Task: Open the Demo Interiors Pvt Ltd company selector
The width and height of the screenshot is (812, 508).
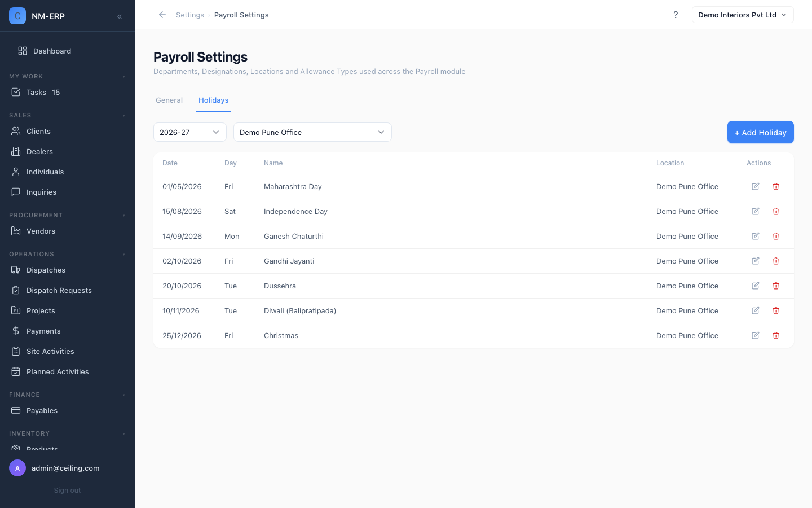Action: pyautogui.click(x=743, y=15)
